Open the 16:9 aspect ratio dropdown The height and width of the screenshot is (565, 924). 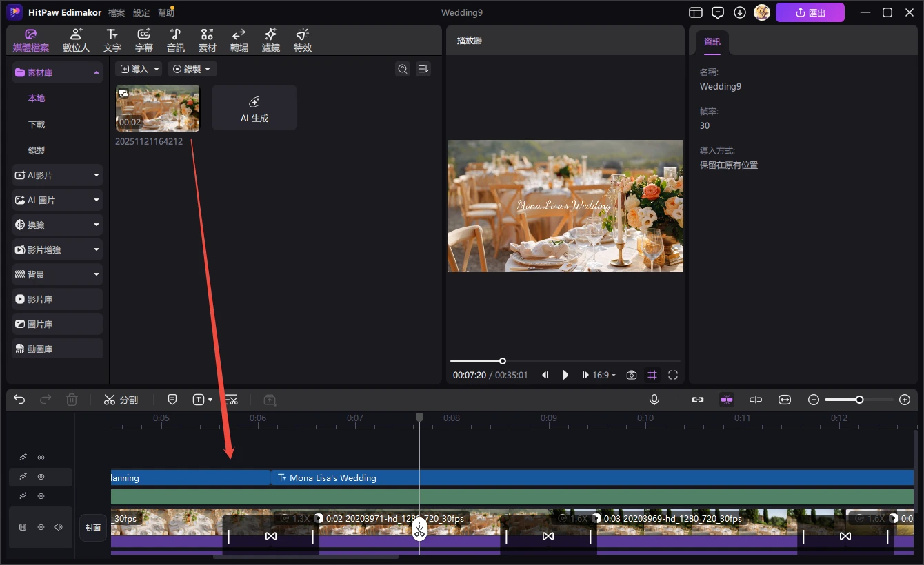[604, 375]
